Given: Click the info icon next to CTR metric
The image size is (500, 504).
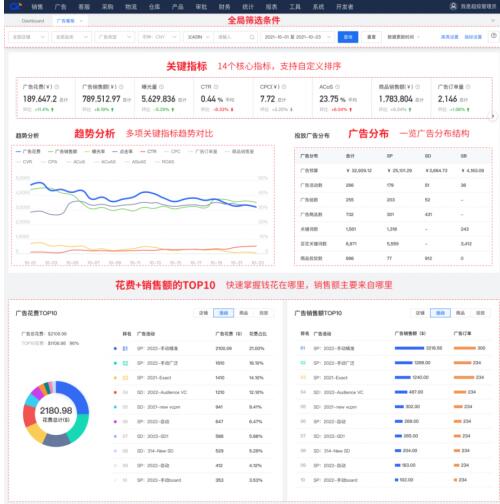Looking at the screenshot, I should tap(216, 87).
